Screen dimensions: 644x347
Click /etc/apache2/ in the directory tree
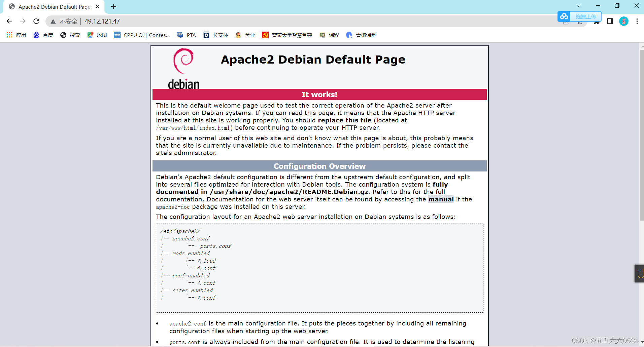click(x=180, y=231)
